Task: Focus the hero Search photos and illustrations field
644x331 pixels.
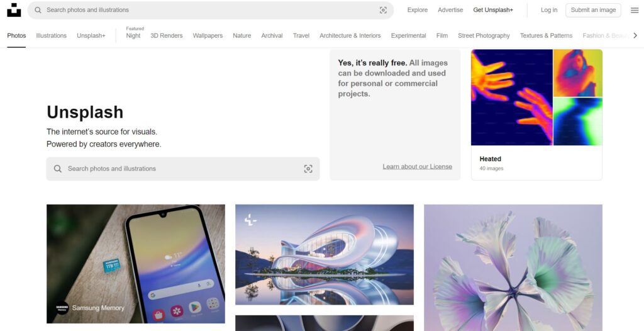Action: click(x=183, y=169)
